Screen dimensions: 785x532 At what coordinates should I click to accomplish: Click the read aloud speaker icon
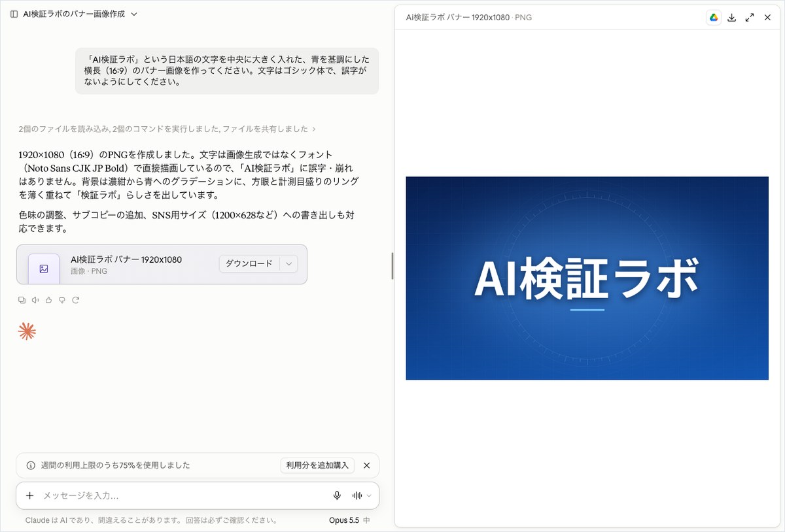(x=35, y=300)
